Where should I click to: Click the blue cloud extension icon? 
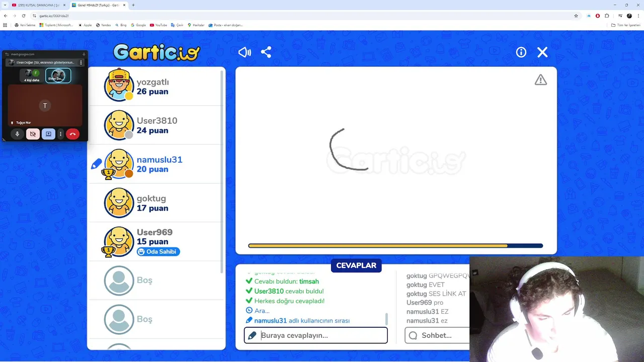(589, 16)
